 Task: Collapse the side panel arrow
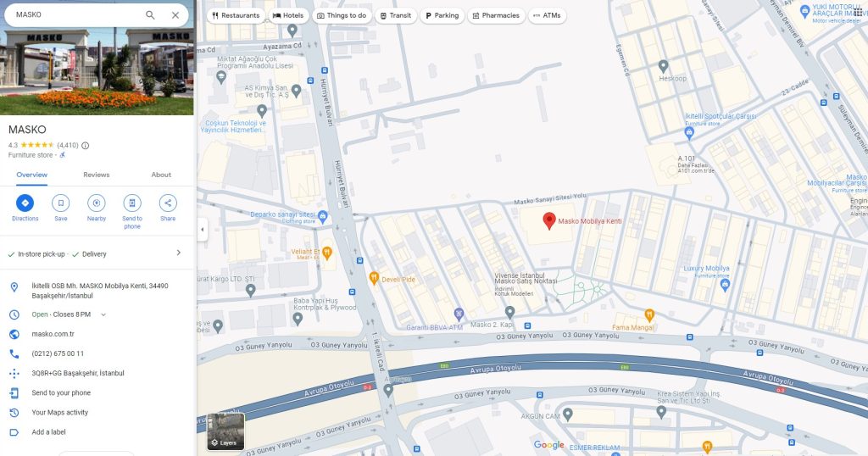202,229
